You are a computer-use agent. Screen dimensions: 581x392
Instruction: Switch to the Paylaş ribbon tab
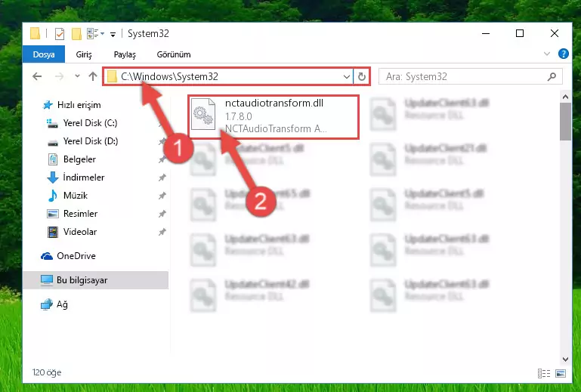click(125, 54)
